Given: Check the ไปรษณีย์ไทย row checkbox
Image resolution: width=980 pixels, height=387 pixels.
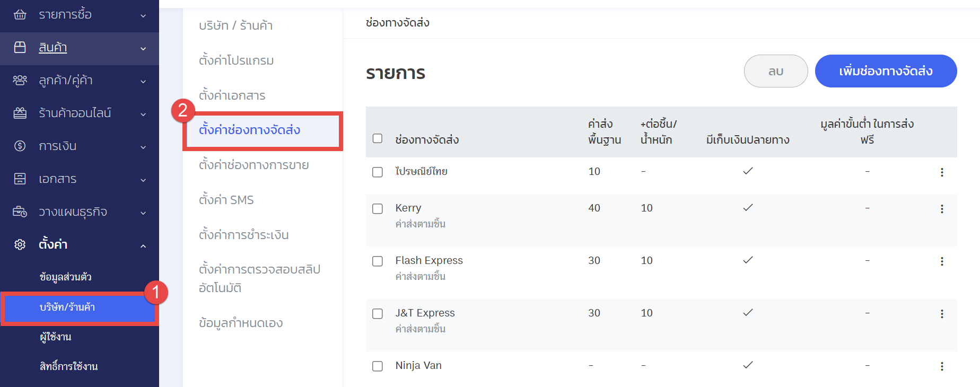Looking at the screenshot, I should (378, 172).
